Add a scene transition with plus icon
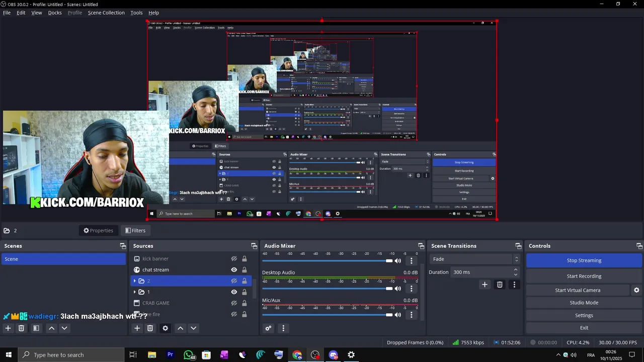 click(x=485, y=285)
